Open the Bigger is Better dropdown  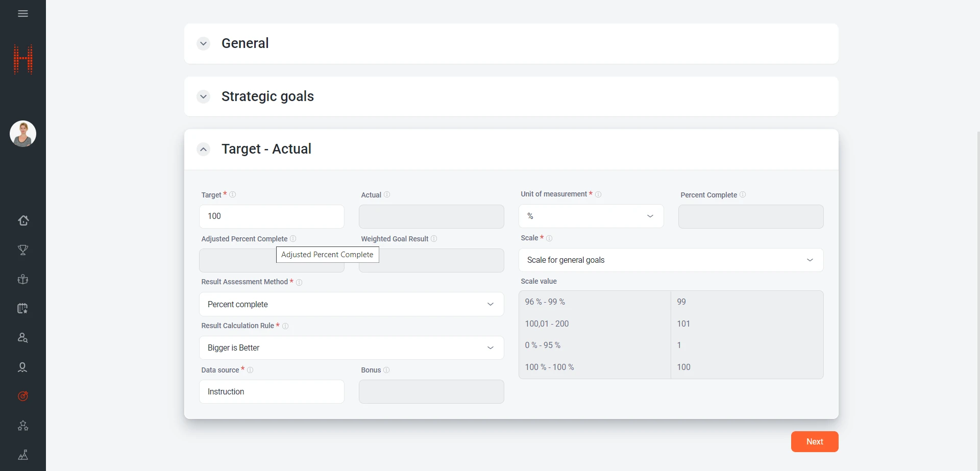351,348
